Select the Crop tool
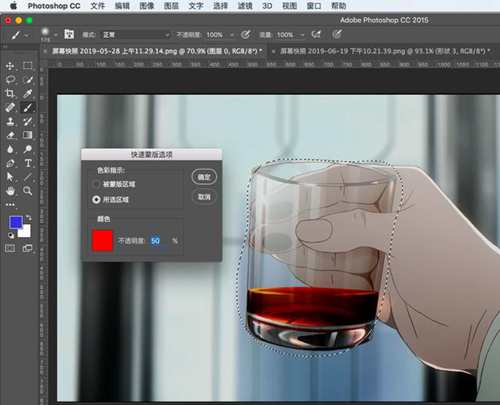500x405 pixels. [10, 93]
